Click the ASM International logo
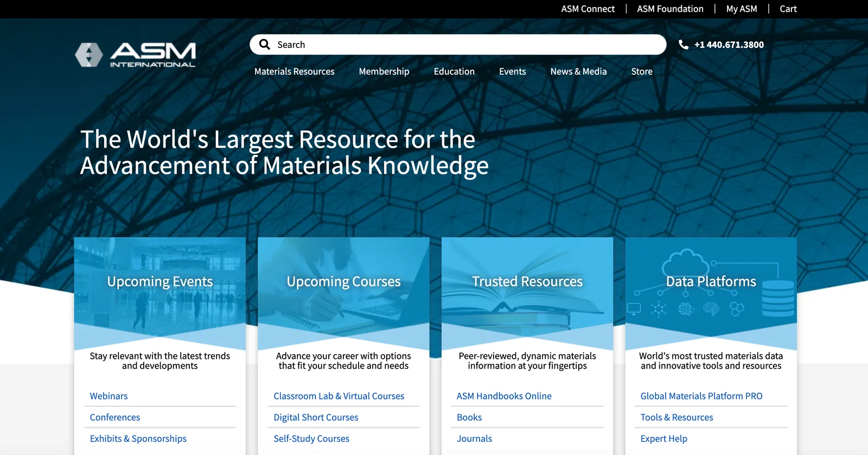This screenshot has height=455, width=868. pyautogui.click(x=135, y=55)
